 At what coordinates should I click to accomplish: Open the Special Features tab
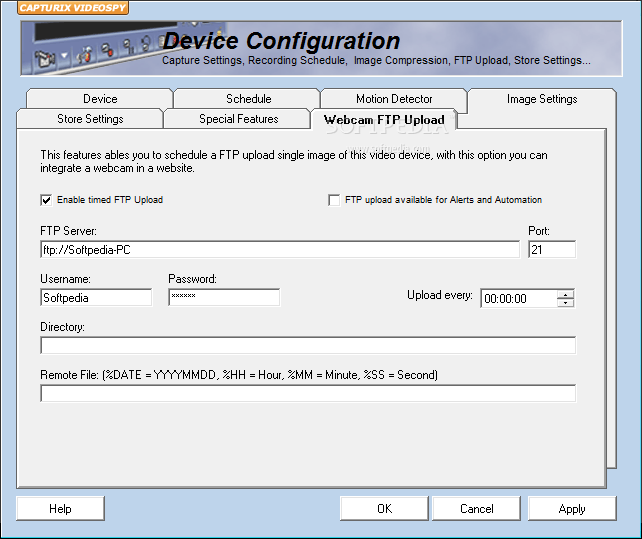pos(238,119)
